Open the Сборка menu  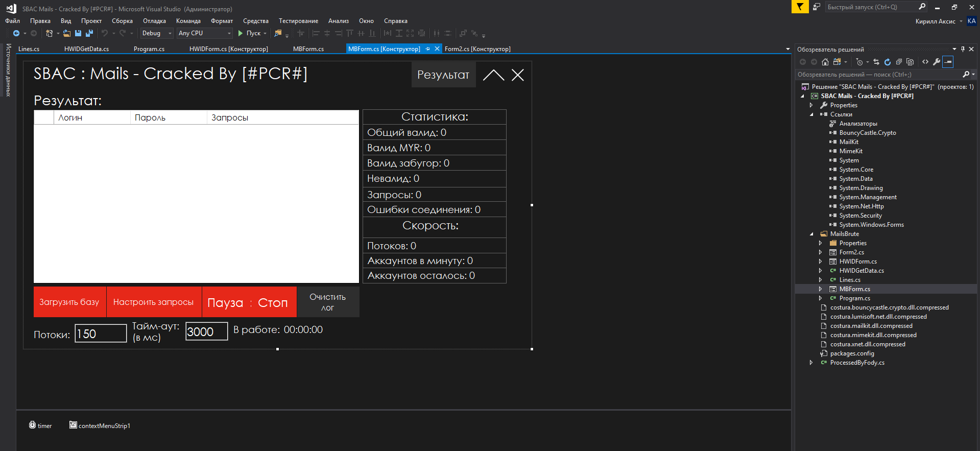122,21
